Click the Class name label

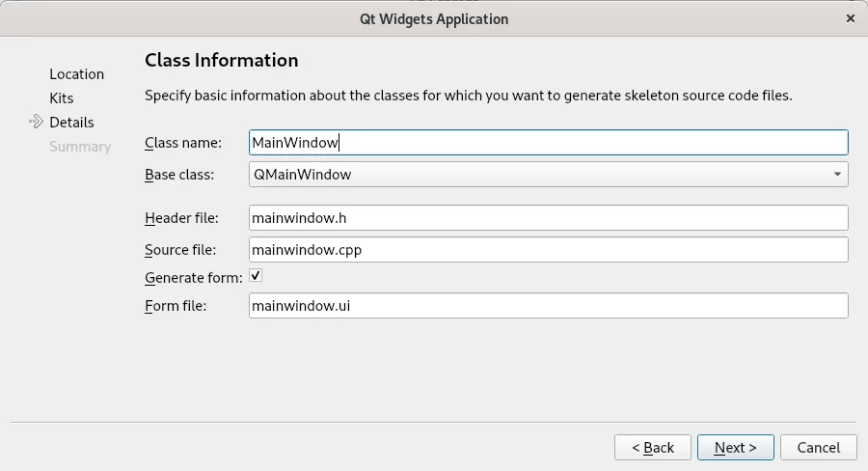point(183,143)
